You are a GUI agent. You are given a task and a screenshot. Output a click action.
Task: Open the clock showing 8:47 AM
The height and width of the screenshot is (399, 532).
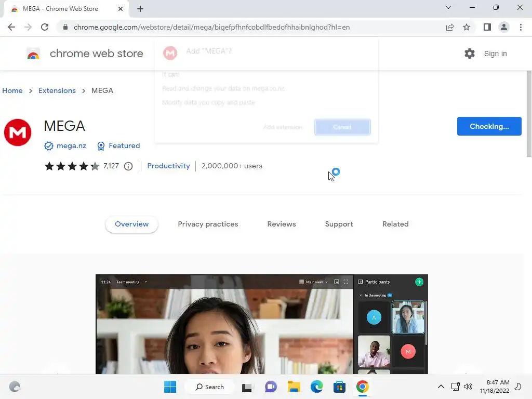pos(495,387)
